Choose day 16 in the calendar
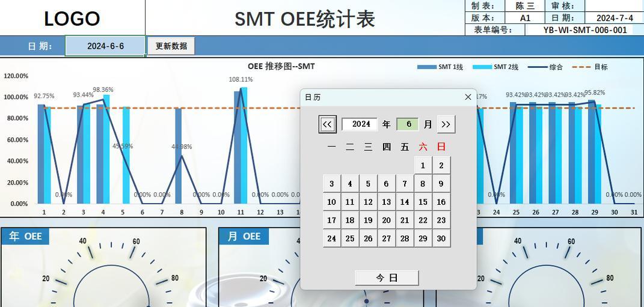 coord(441,202)
